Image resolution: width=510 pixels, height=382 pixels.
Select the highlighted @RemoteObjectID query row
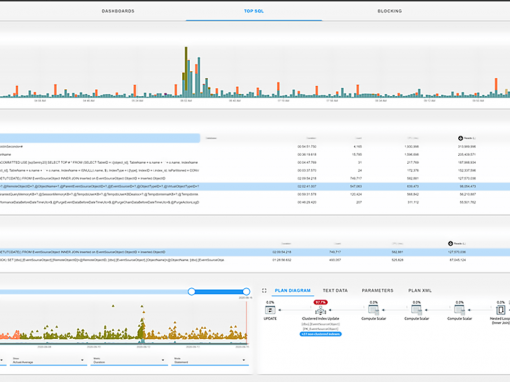pyautogui.click(x=255, y=186)
